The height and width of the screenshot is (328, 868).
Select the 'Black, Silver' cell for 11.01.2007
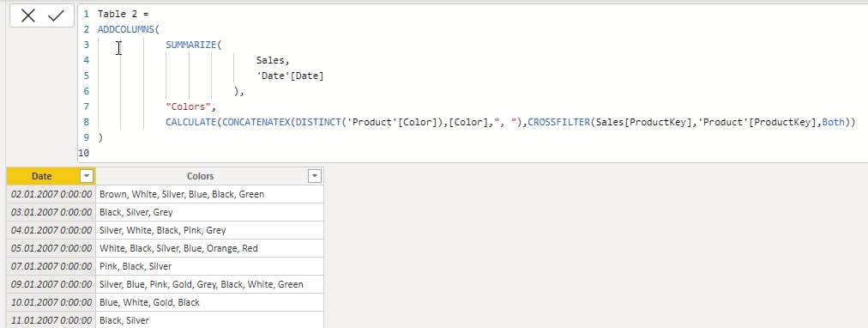(x=209, y=320)
